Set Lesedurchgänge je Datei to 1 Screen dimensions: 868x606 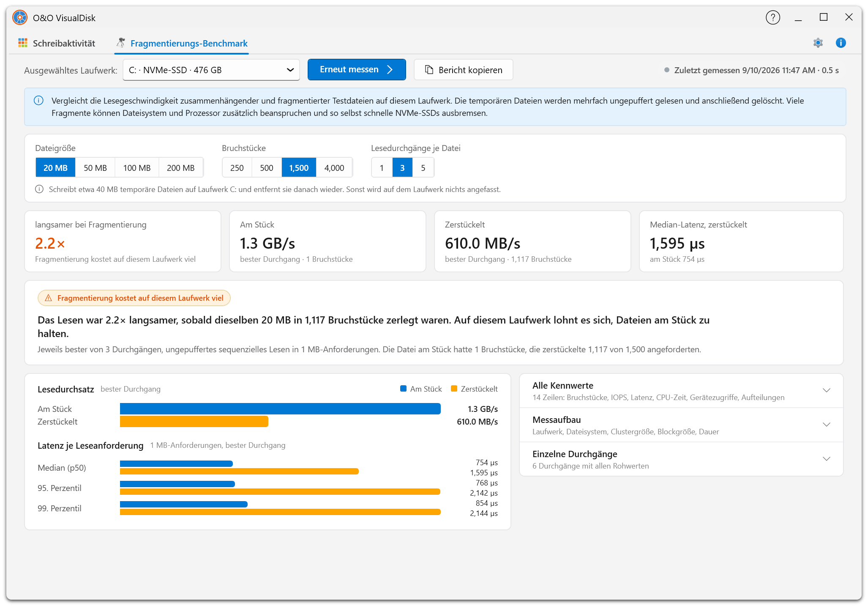coord(382,168)
